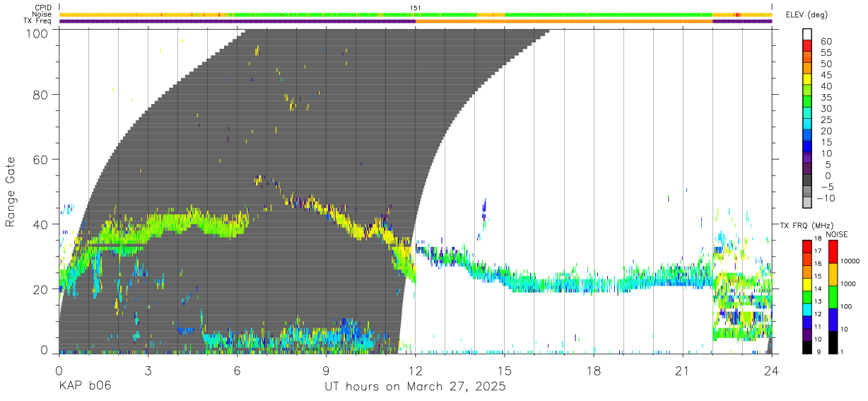Select the 45 tick on ELEV scale
This screenshot has height=401, width=868.
click(x=826, y=75)
